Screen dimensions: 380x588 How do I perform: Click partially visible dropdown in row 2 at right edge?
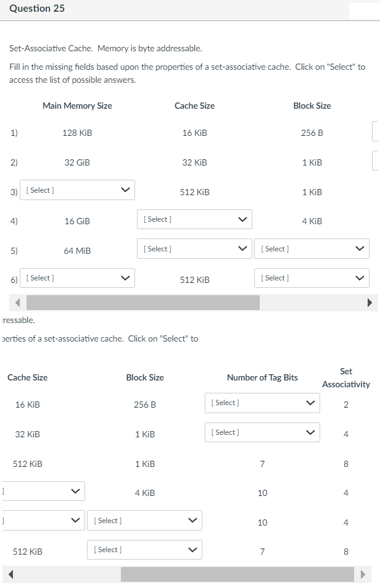[x=376, y=161]
